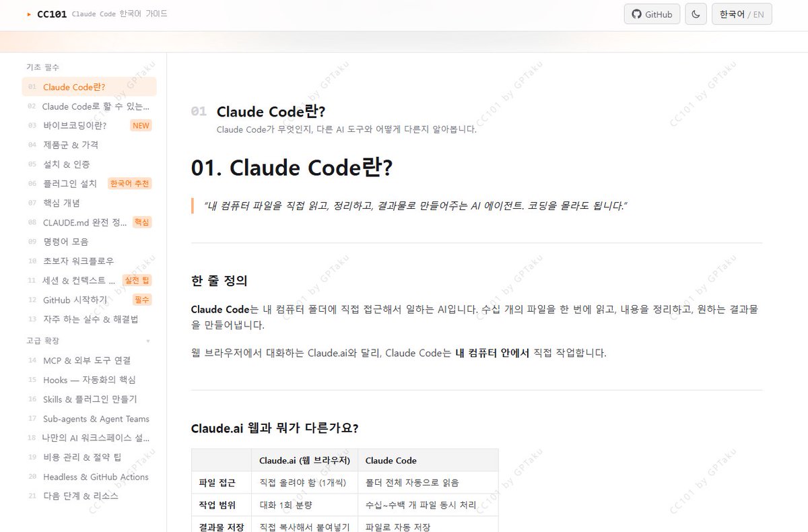Viewport: 808px width, 532px height.
Task: Go to '바이브코딩이란?' chapter
Action: pyautogui.click(x=89, y=125)
